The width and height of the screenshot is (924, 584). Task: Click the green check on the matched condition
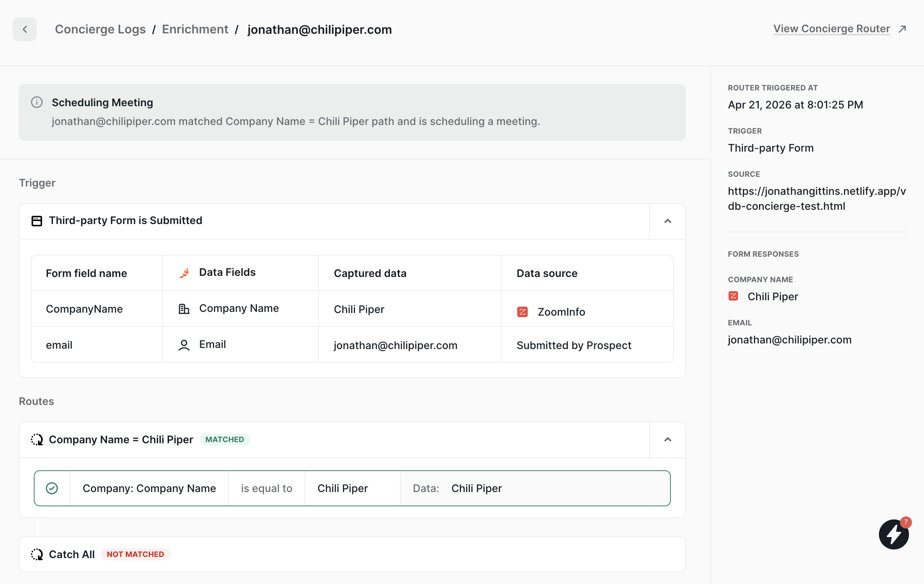coord(52,488)
